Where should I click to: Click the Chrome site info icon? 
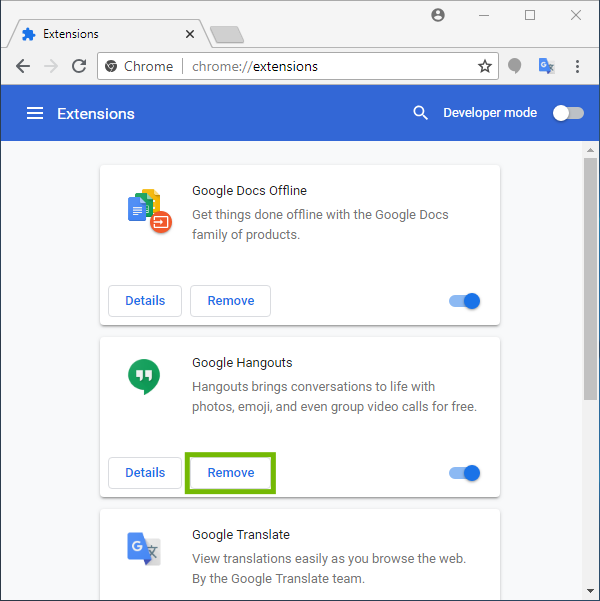coord(111,66)
